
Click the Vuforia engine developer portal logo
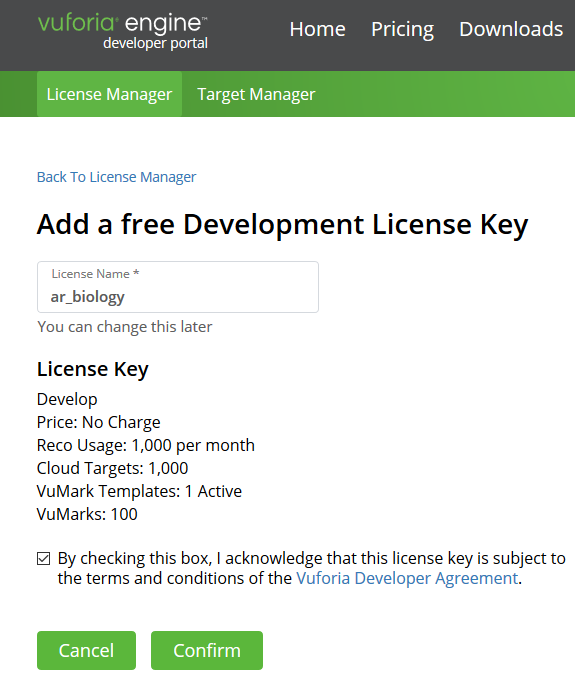coord(123,32)
